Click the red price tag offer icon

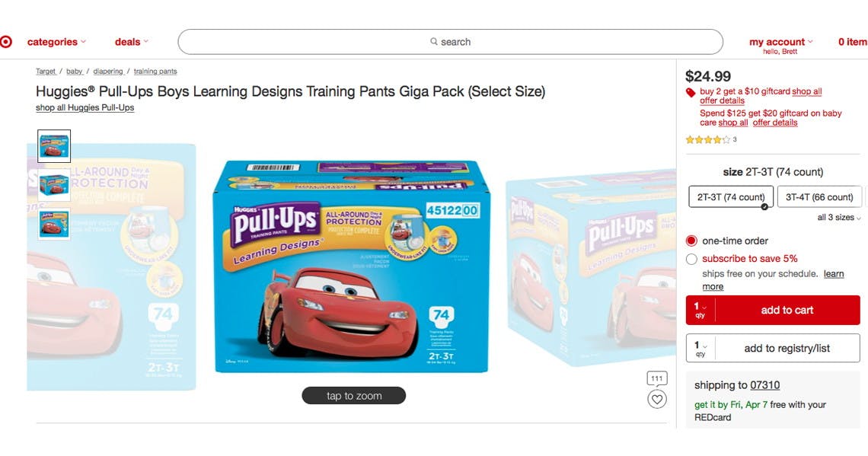pyautogui.click(x=691, y=92)
